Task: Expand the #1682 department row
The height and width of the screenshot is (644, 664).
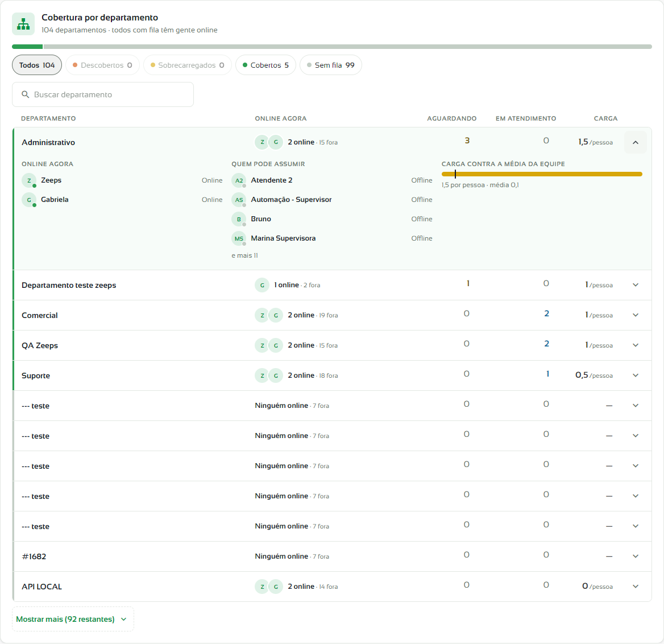Action: point(635,556)
